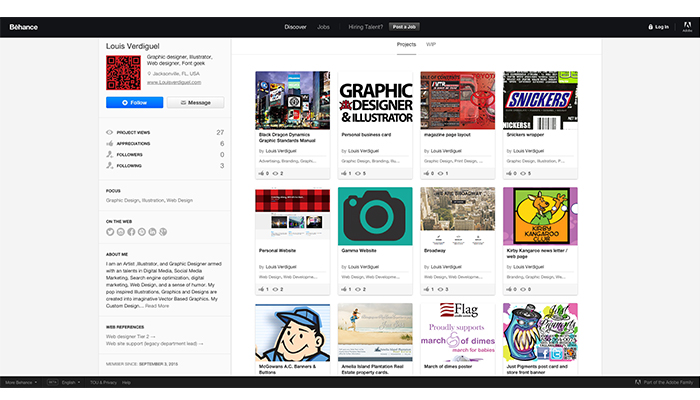This screenshot has width=700, height=400.
Task: Click Help in the footer
Action: pyautogui.click(x=126, y=383)
